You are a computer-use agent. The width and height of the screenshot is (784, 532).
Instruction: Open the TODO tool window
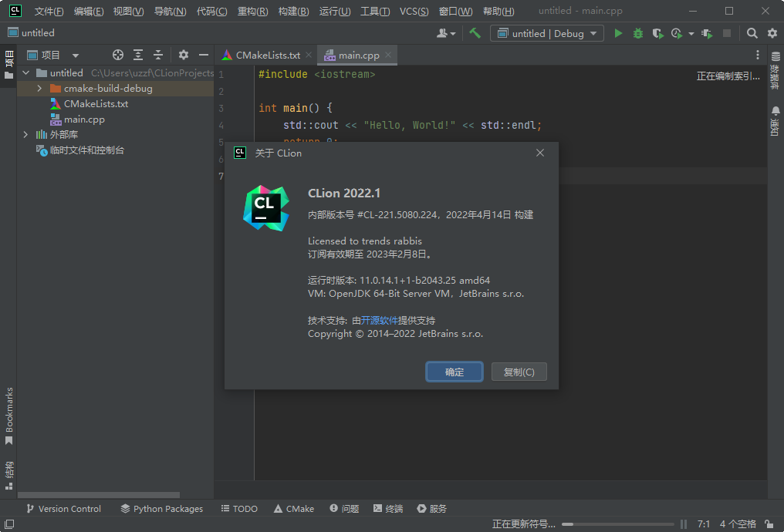point(239,509)
